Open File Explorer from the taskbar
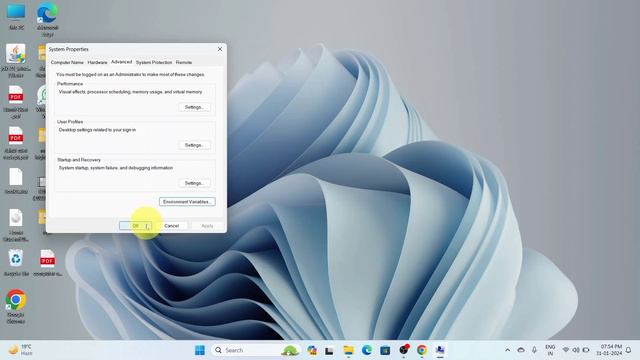This screenshot has width=640, height=360. pos(348,350)
